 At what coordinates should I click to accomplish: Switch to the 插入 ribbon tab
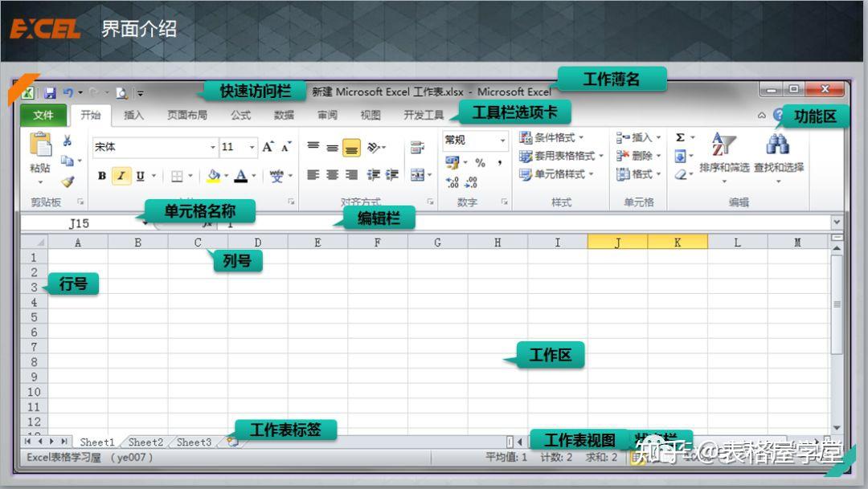click(x=134, y=114)
